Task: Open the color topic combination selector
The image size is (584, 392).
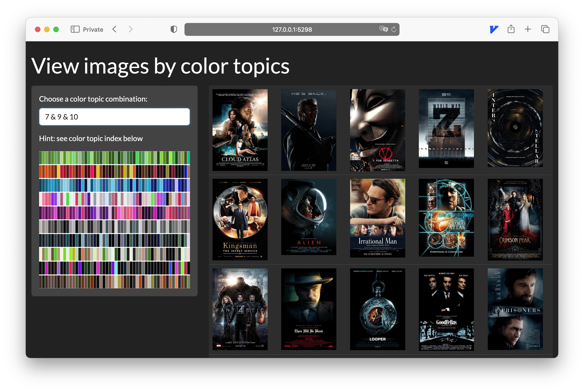Action: point(114,117)
